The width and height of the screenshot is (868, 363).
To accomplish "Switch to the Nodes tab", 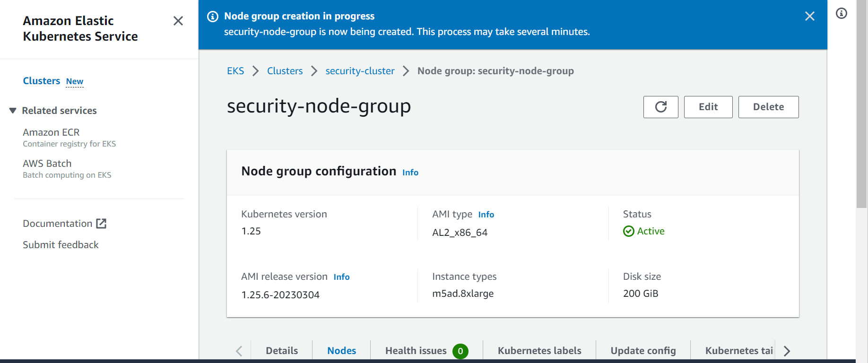I will click(341, 351).
